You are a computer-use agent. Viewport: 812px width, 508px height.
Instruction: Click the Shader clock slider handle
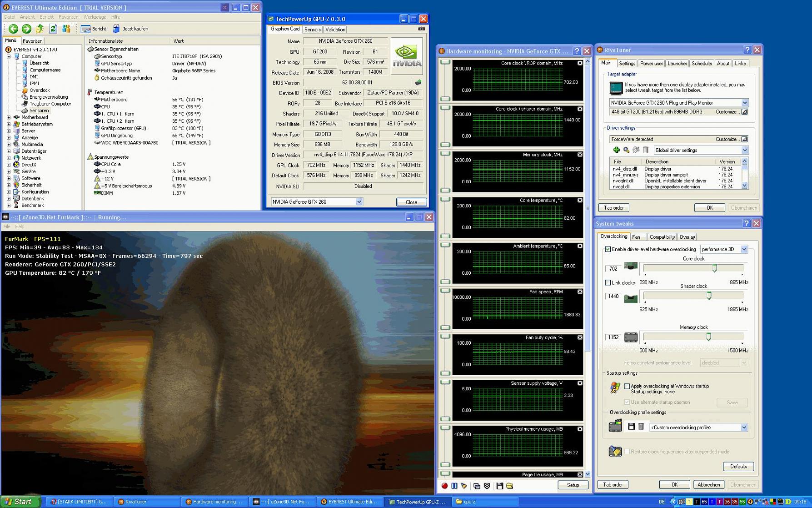pos(709,296)
